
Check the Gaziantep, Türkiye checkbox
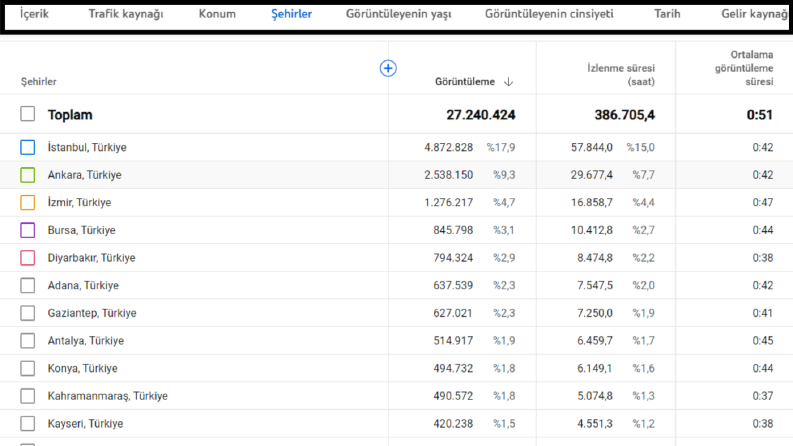[x=28, y=313]
